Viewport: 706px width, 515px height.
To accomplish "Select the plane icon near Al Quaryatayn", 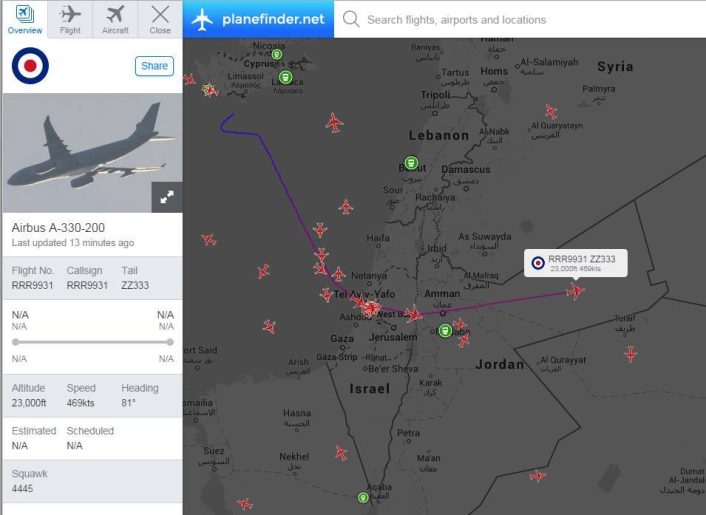I will coord(551,112).
